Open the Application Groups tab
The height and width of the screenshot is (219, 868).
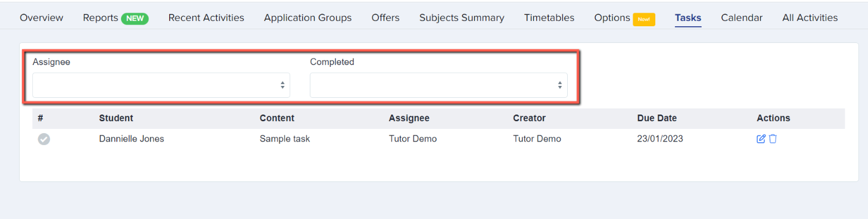tap(308, 18)
